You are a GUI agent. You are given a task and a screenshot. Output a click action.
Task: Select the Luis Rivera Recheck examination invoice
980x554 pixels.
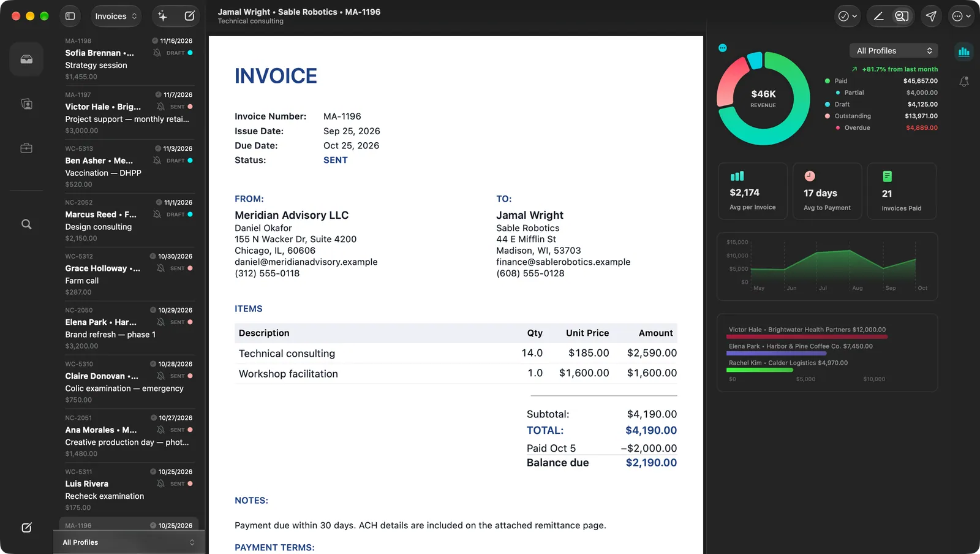[129, 490]
